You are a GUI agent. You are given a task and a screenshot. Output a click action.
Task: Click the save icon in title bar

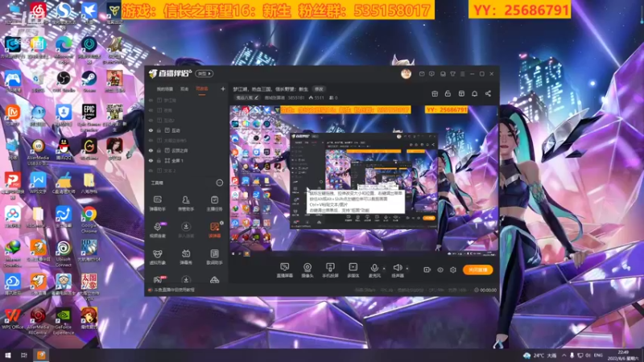click(443, 74)
